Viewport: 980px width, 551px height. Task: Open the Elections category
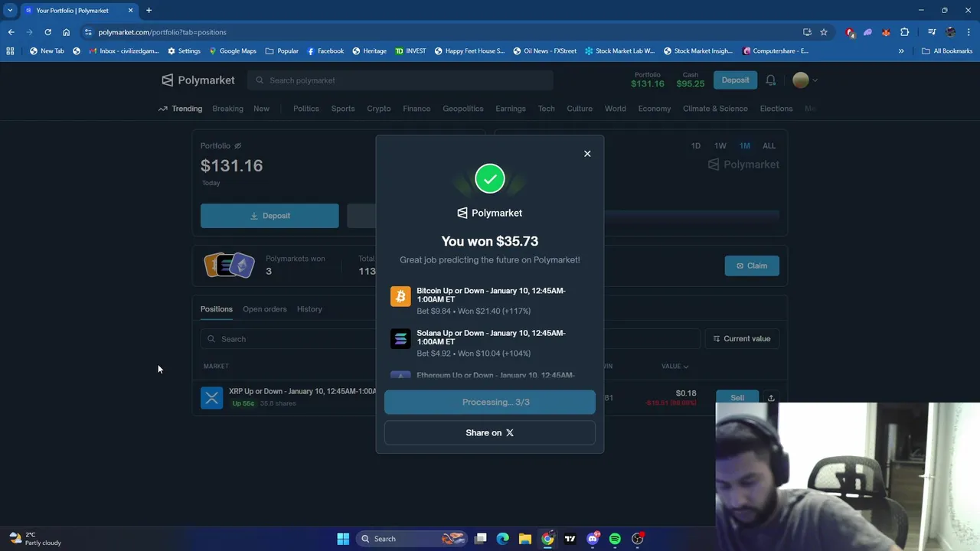point(776,109)
